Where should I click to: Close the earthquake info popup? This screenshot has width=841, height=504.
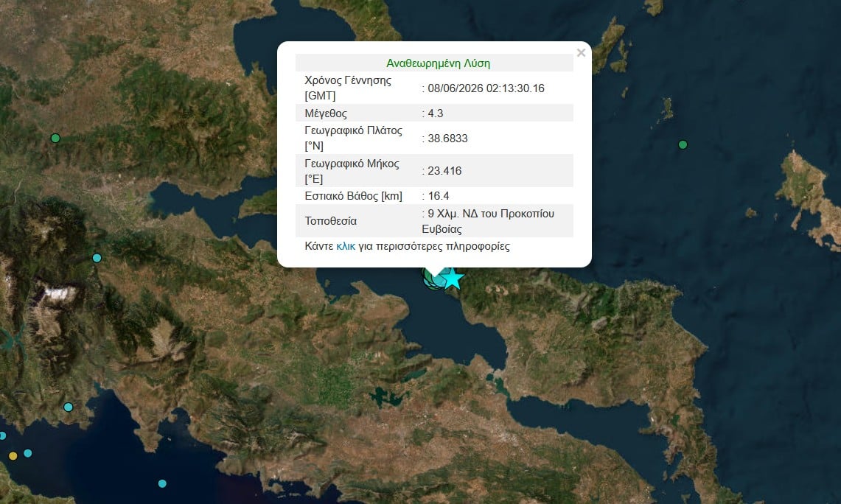581,52
